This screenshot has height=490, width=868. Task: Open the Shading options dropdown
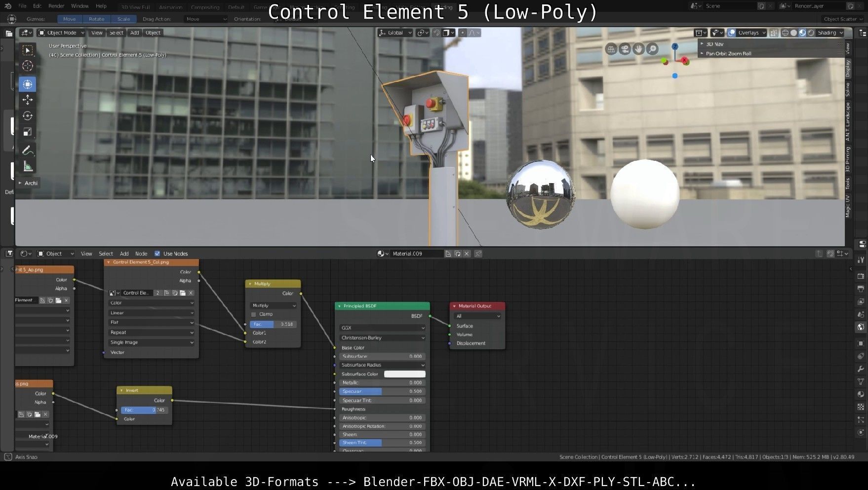[x=830, y=33]
